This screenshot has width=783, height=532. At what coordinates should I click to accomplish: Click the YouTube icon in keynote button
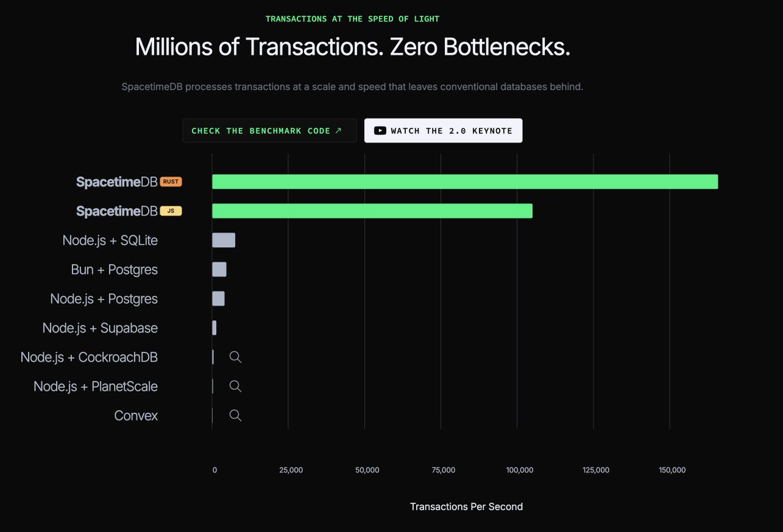coord(380,130)
